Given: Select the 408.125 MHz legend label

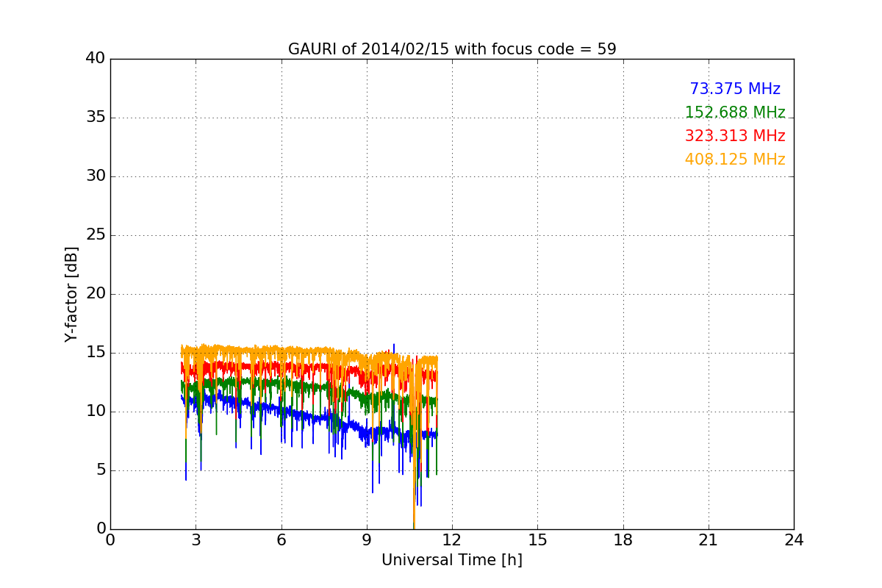Looking at the screenshot, I should (735, 159).
